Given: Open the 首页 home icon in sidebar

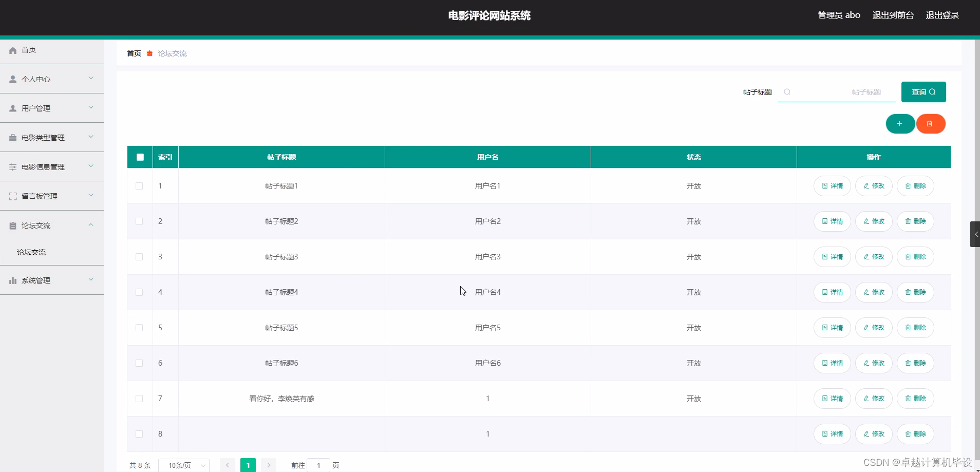Looking at the screenshot, I should pos(12,50).
